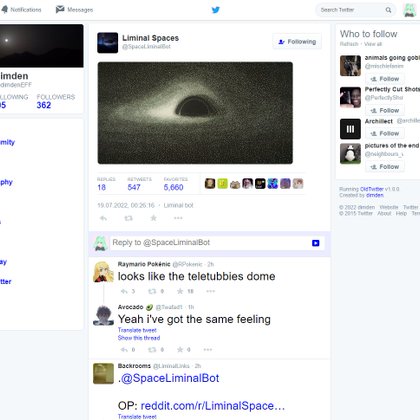Click View all in Who to follow

click(x=373, y=44)
